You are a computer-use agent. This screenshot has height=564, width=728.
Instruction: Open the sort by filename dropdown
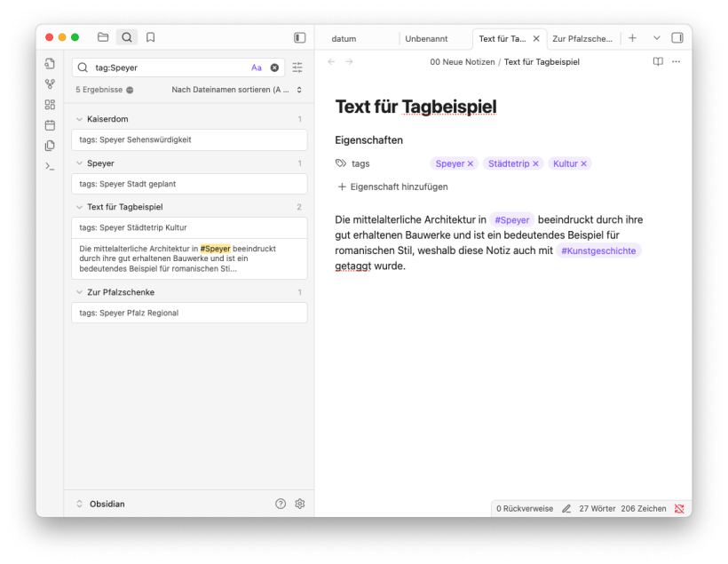236,90
